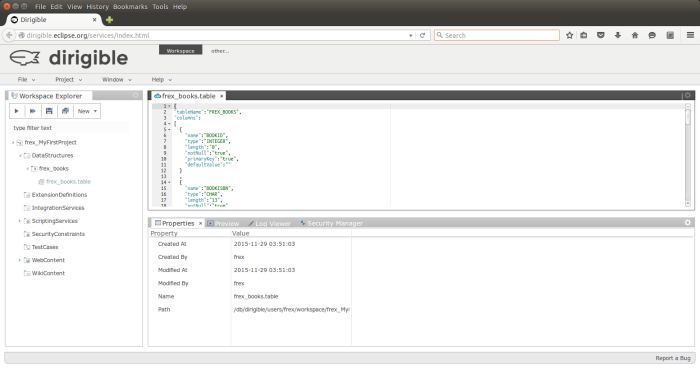
Task: Select the SecurityConstraints folder
Action: point(58,234)
